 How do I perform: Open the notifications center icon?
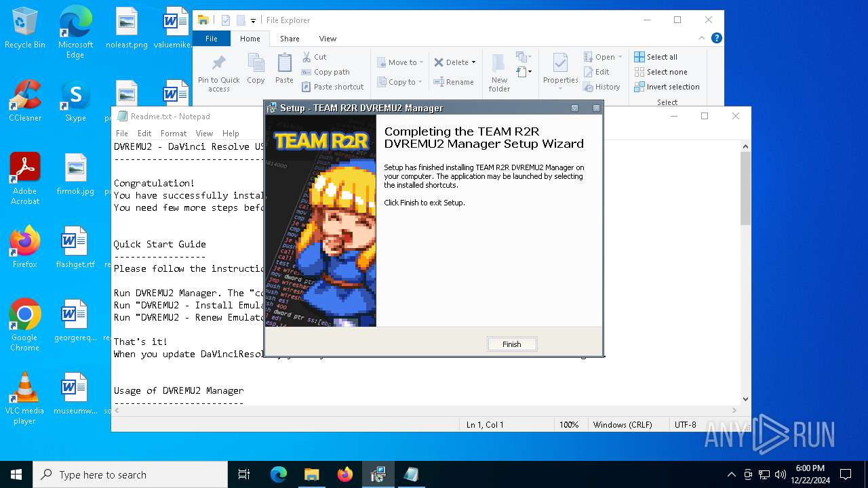coord(846,474)
